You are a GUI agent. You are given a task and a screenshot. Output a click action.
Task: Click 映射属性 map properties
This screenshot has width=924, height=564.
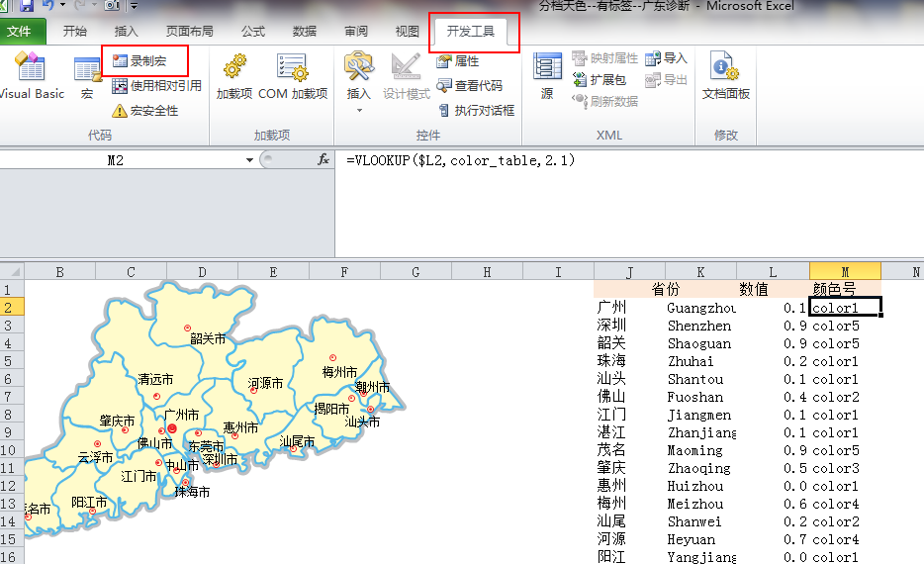[x=605, y=57]
